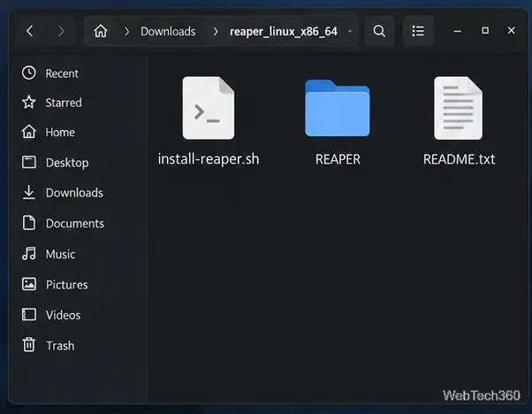This screenshot has height=414, width=532.
Task: Toggle the list view button
Action: pos(418,31)
